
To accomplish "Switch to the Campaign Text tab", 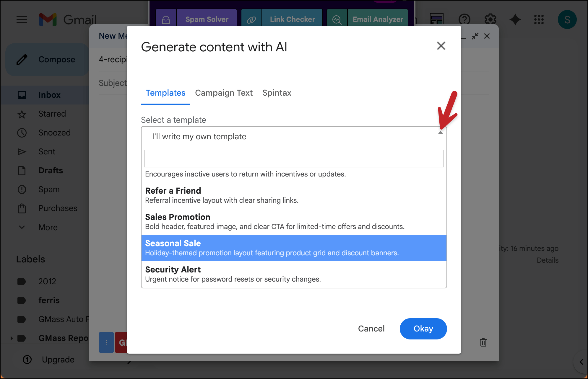I will [224, 93].
